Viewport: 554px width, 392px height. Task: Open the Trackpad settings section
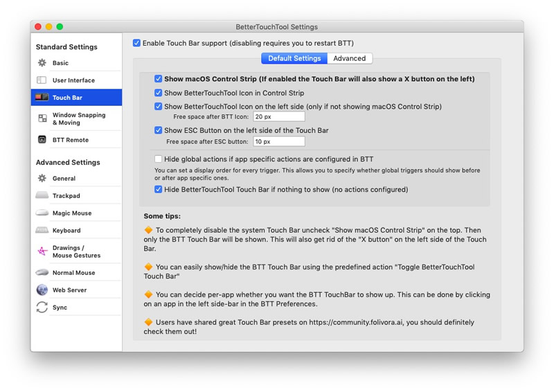[x=76, y=195]
